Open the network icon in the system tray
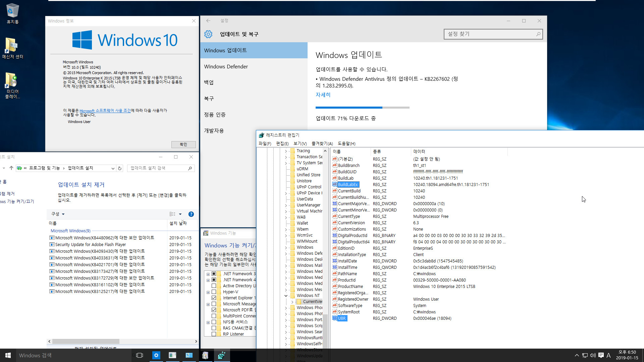Screen dimensions: 644x362 click(585, 355)
